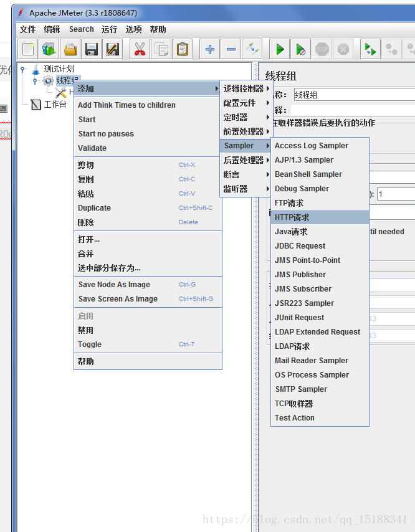Viewport: 415px width, 532px height.
Task: Select Validate in context menu
Action: tap(148, 148)
